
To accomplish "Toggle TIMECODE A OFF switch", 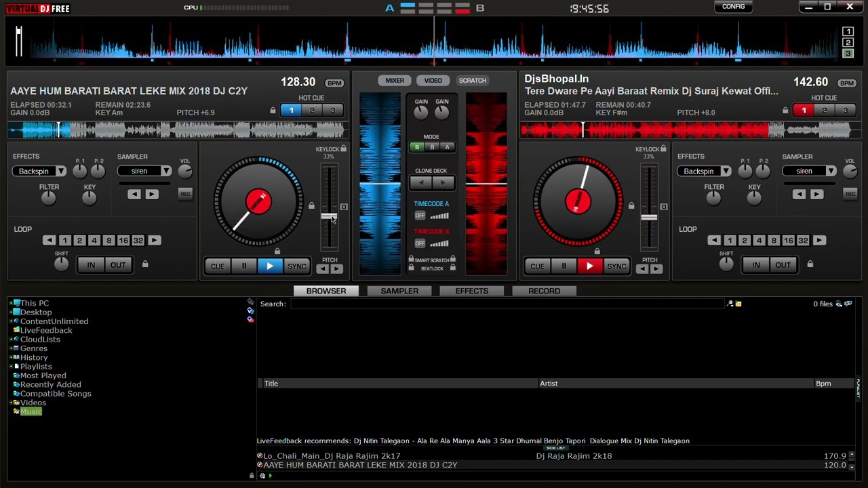I will [420, 216].
